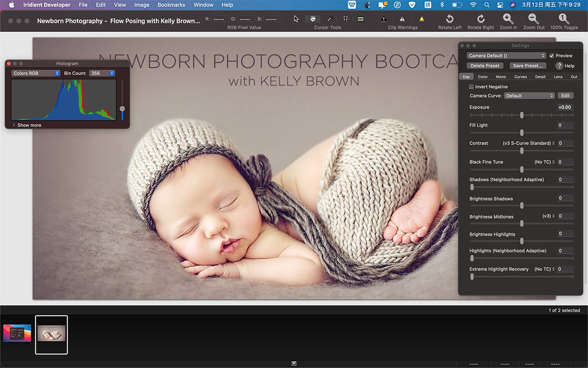Open the Camera Default () preset dropdown
588x368 pixels.
(x=506, y=56)
